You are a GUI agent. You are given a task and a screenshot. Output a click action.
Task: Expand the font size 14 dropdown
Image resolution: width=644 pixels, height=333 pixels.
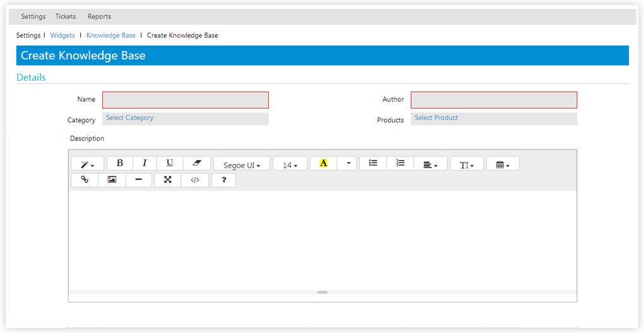click(290, 165)
